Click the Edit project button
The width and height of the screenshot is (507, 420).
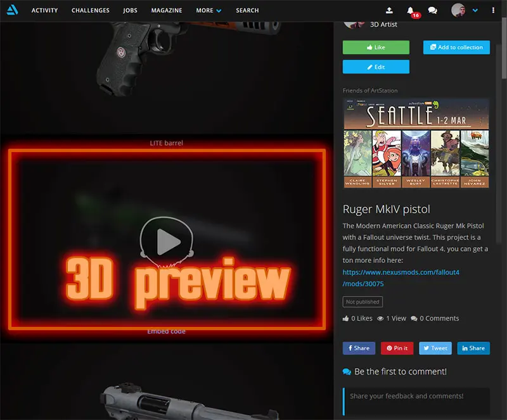[376, 67]
